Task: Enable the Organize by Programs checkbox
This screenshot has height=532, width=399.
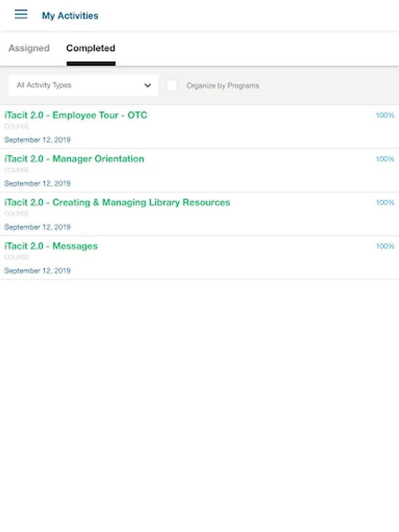Action: pos(172,85)
